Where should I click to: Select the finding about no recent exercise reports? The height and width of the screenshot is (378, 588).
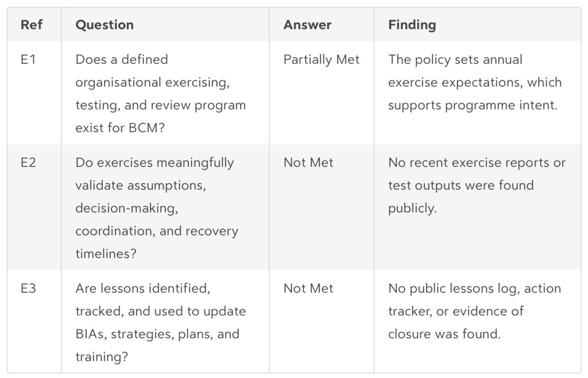tap(477, 185)
